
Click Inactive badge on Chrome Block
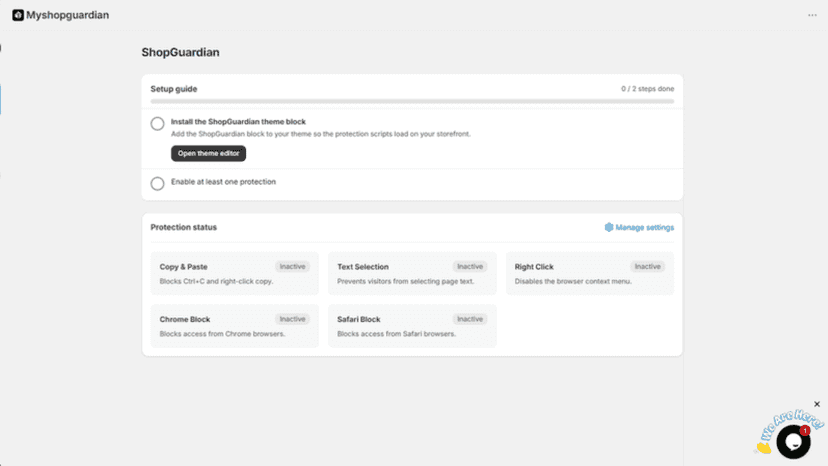click(293, 319)
